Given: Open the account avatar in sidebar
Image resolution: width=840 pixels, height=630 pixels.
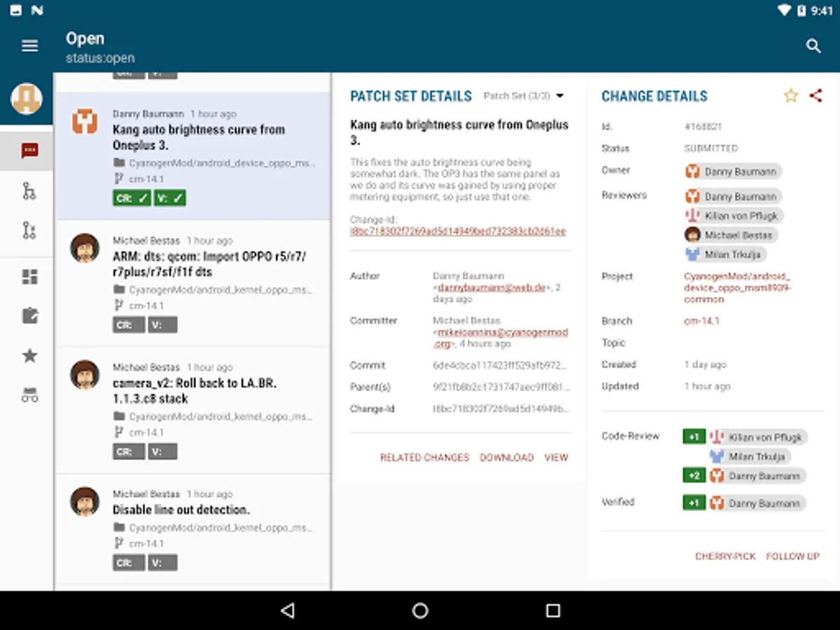Looking at the screenshot, I should [x=27, y=99].
